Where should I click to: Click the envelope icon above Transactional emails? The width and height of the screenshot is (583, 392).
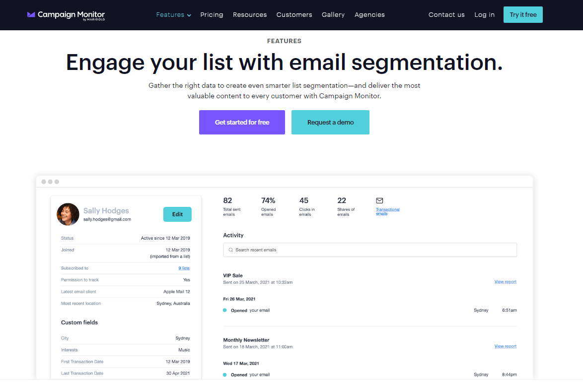(x=379, y=200)
